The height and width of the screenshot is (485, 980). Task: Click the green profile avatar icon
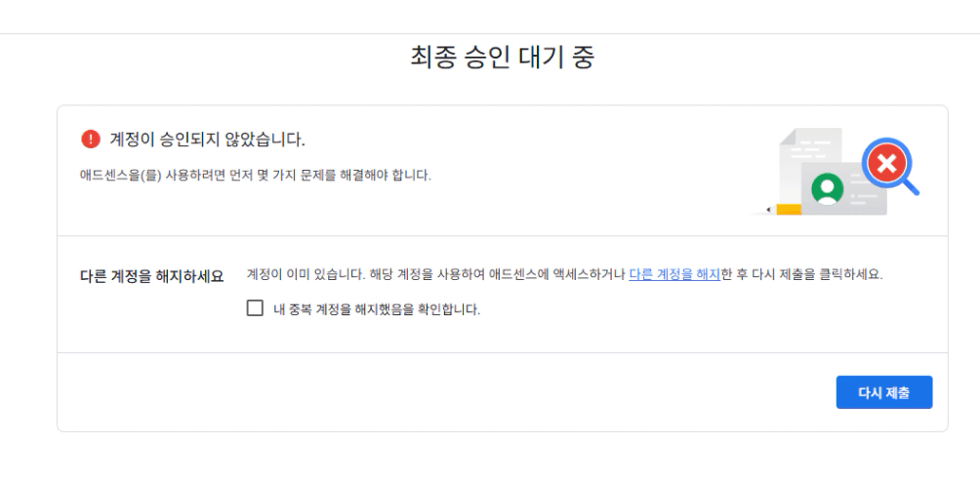[x=828, y=187]
